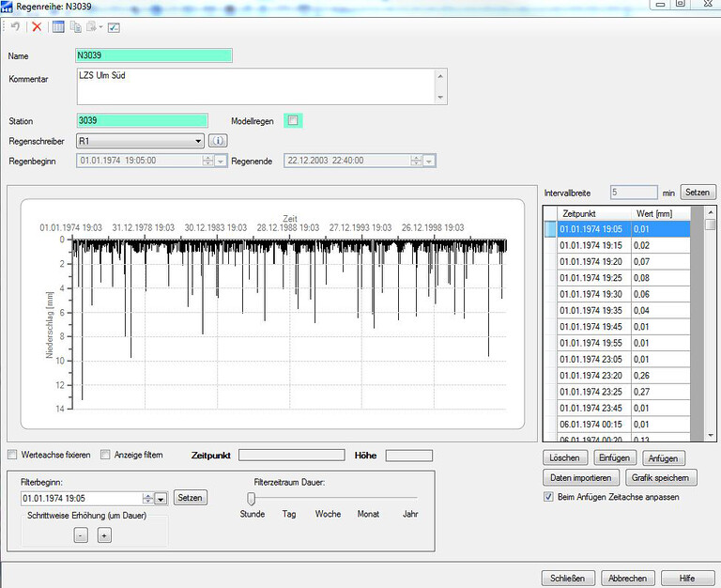Toggle the Werteachse fixieren checkbox
The image size is (721, 588).
(12, 455)
